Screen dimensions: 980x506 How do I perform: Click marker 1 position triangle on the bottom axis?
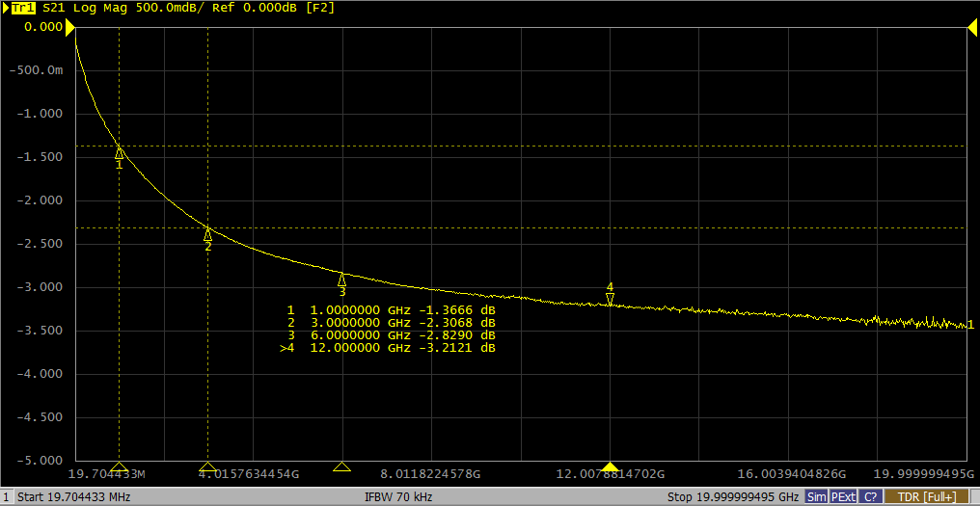pos(120,466)
